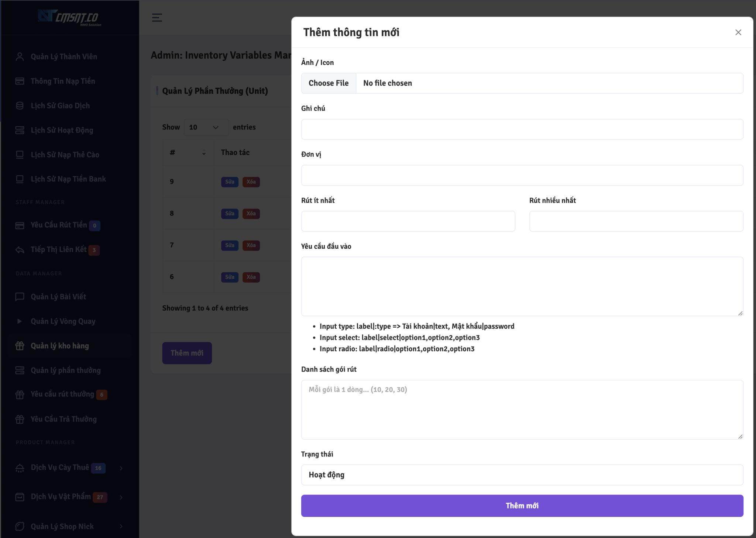Open Quản lý phần thưởng menu item
Viewport: 756px width, 538px height.
coord(66,370)
